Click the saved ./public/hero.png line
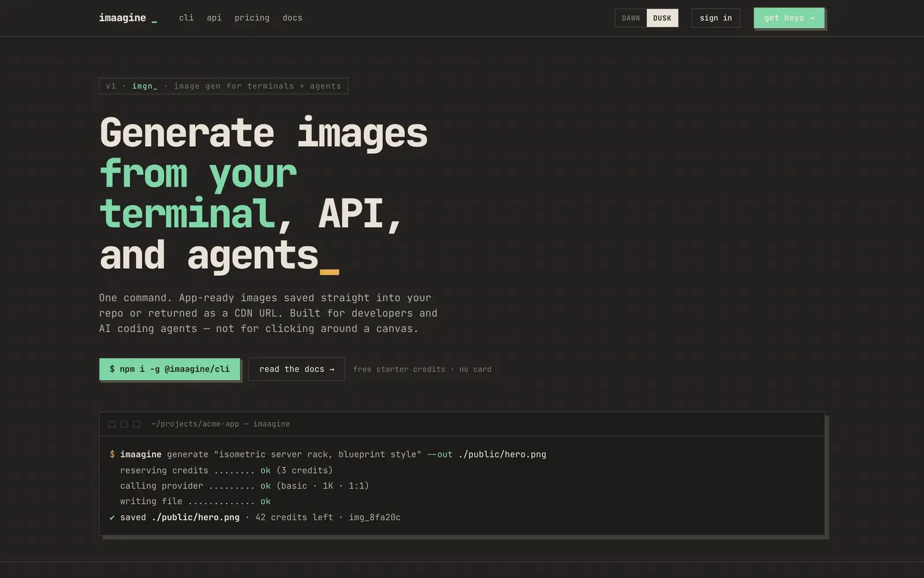Viewport: 924px width, 578px height. (x=255, y=517)
